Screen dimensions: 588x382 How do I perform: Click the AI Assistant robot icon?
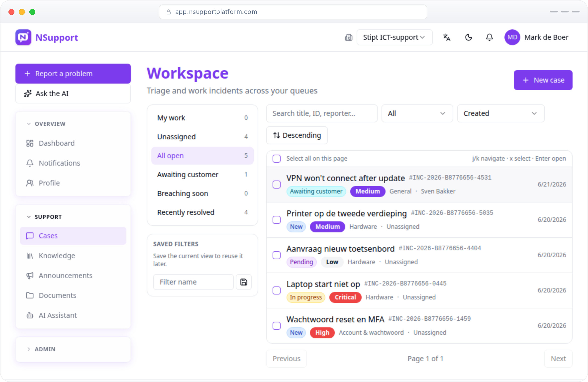30,315
